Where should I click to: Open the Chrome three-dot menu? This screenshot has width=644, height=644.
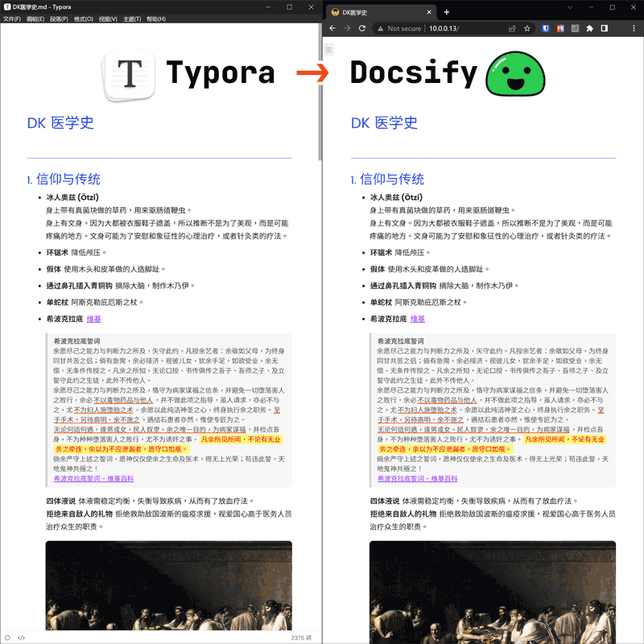[x=634, y=28]
